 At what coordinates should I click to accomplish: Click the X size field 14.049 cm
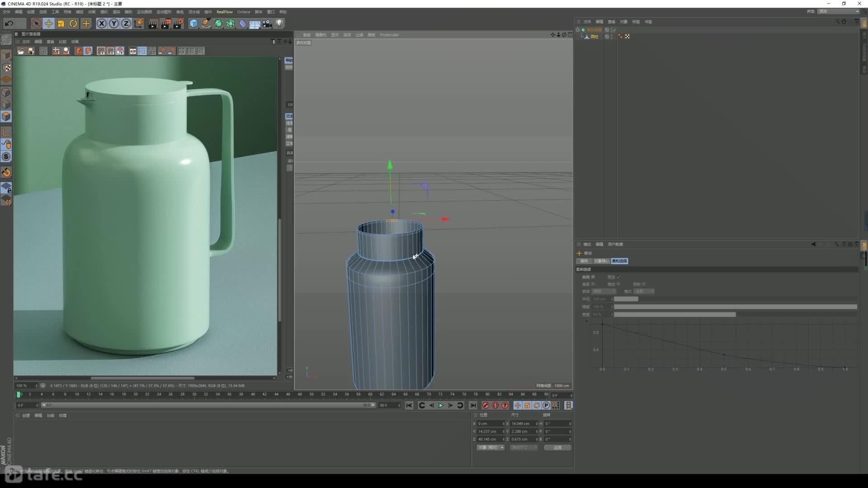click(524, 424)
